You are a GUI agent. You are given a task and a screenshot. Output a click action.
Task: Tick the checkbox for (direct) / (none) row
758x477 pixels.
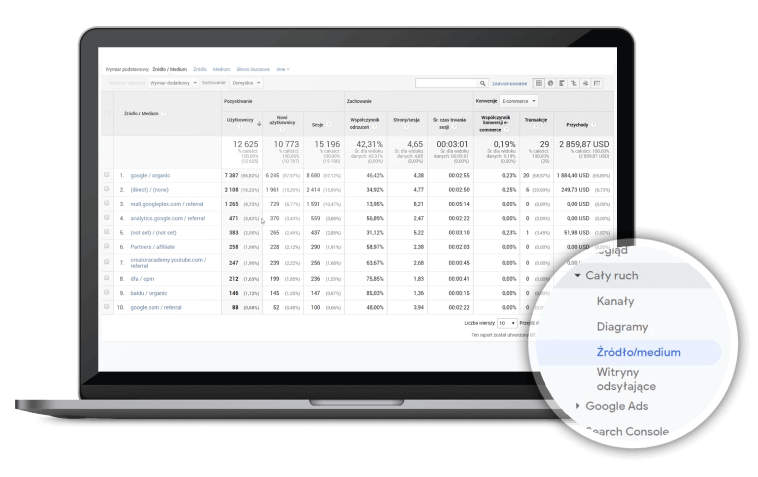coord(108,188)
